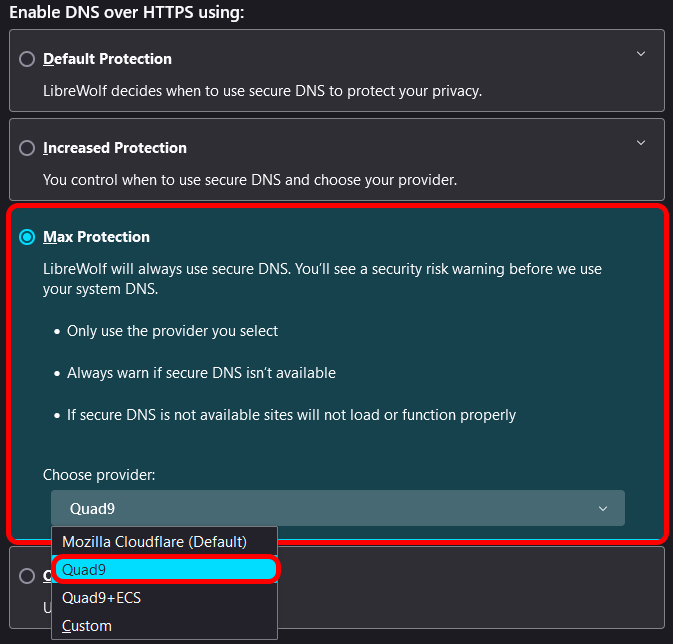The image size is (673, 644).
Task: Click the "Increased Protection" label text
Action: [x=115, y=148]
